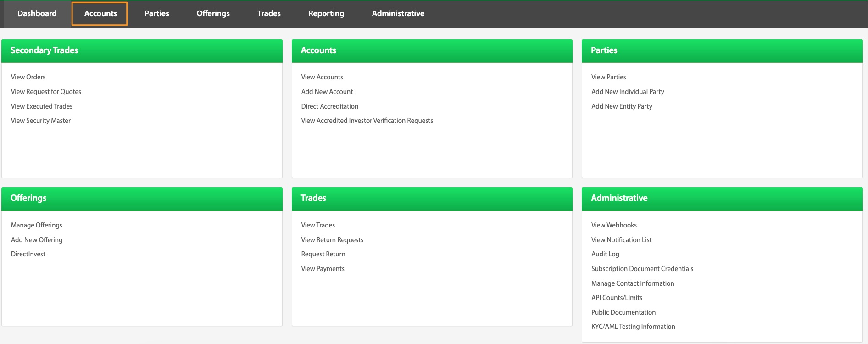Click the View Parties link
This screenshot has height=344, width=868.
pyautogui.click(x=609, y=77)
